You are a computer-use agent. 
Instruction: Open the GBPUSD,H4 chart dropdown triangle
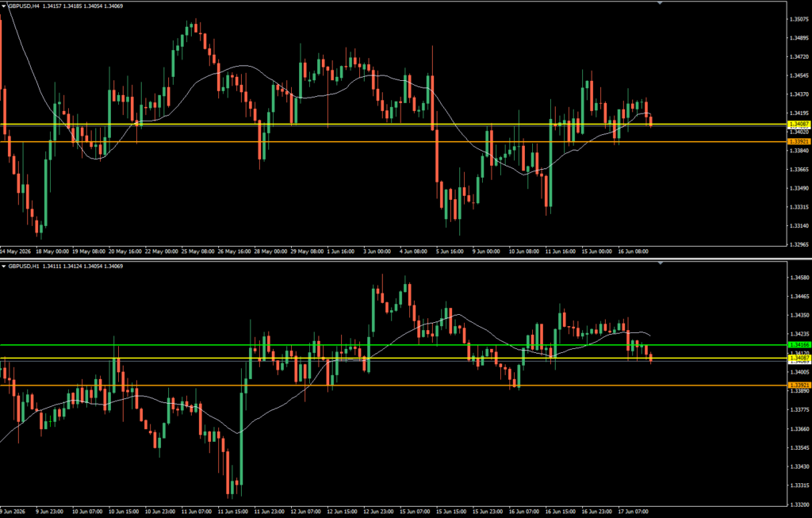(4, 6)
